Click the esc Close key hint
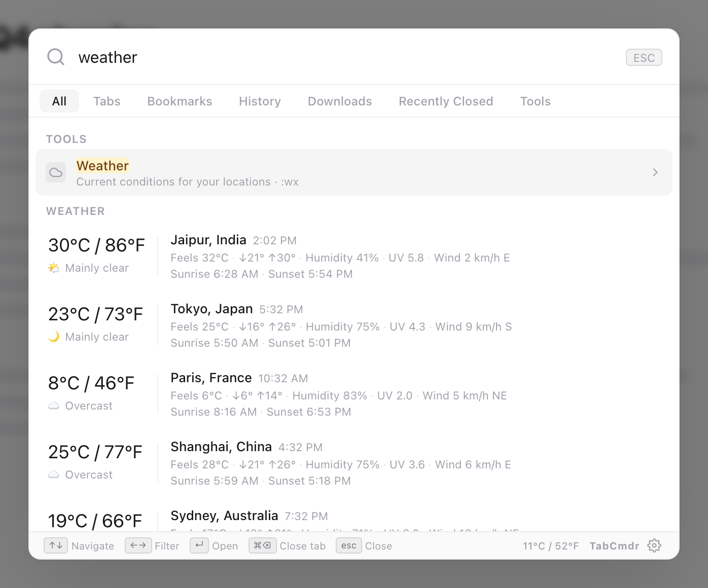Image resolution: width=708 pixels, height=588 pixels. (349, 545)
